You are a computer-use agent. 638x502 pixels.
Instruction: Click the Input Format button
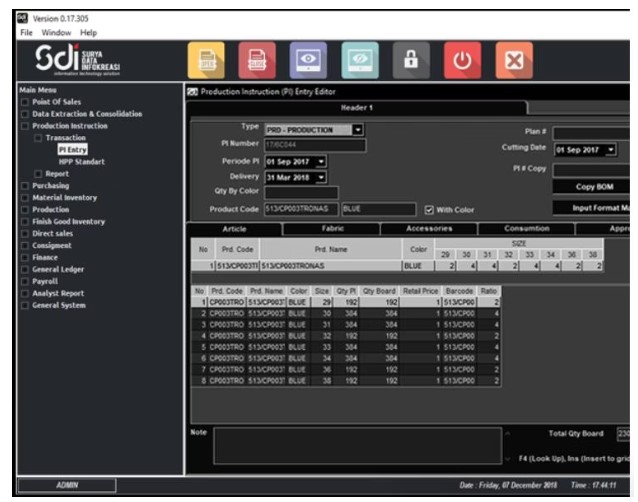(x=592, y=208)
